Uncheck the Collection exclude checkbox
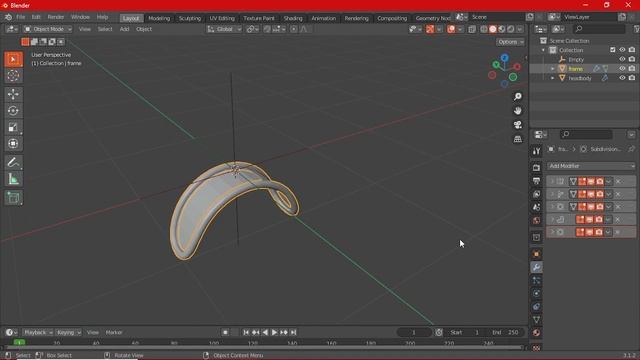 (613, 50)
